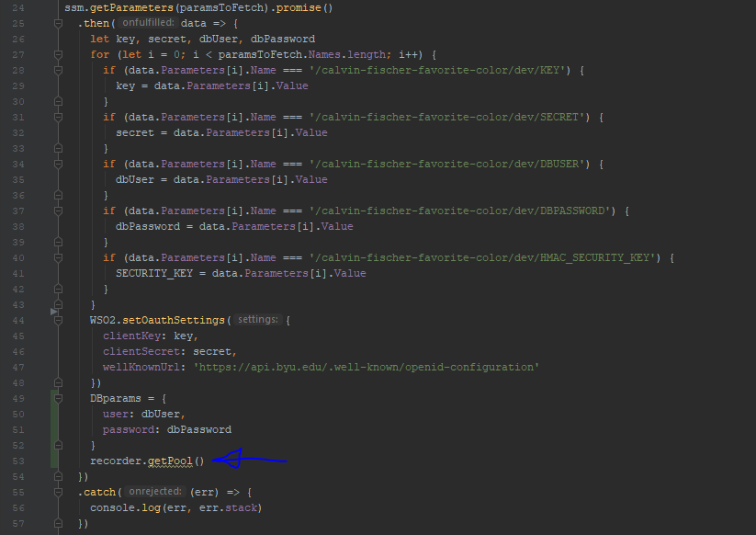Click 'console' on line 56
The height and width of the screenshot is (535, 756).
pyautogui.click(x=112, y=508)
